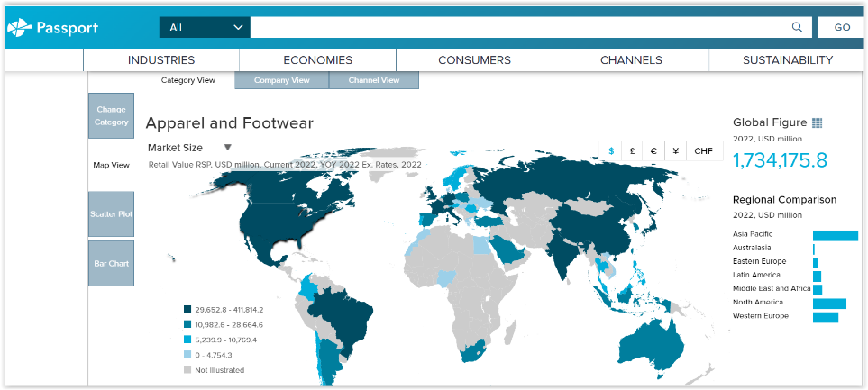
Task: Click the search magnifier icon
Action: pyautogui.click(x=797, y=27)
